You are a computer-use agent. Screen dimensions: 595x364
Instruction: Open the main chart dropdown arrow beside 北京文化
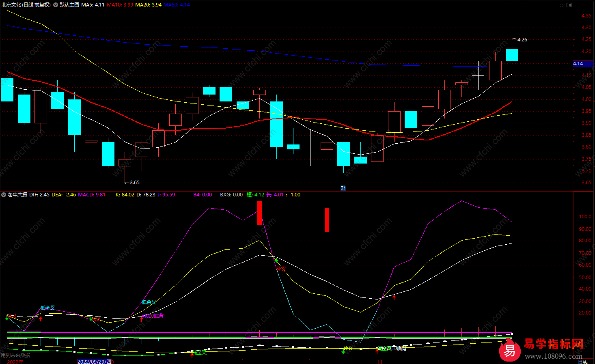55,5
